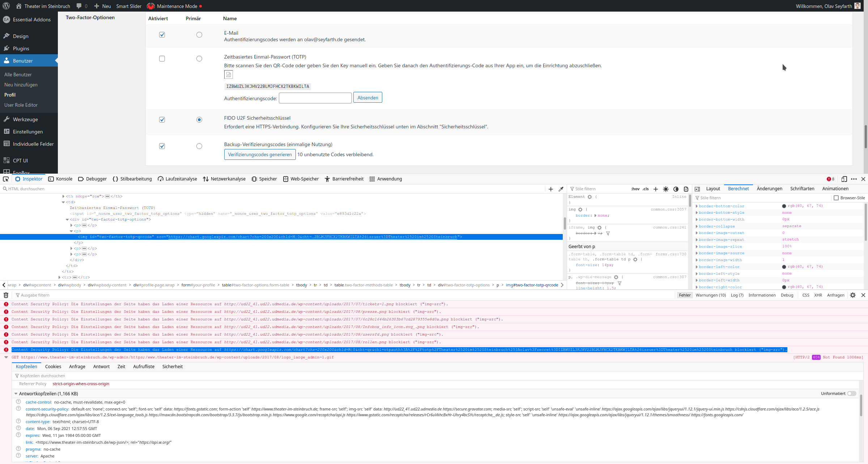This screenshot has width=868, height=464.
Task: Clear the console output with trash icon
Action: pos(6,295)
